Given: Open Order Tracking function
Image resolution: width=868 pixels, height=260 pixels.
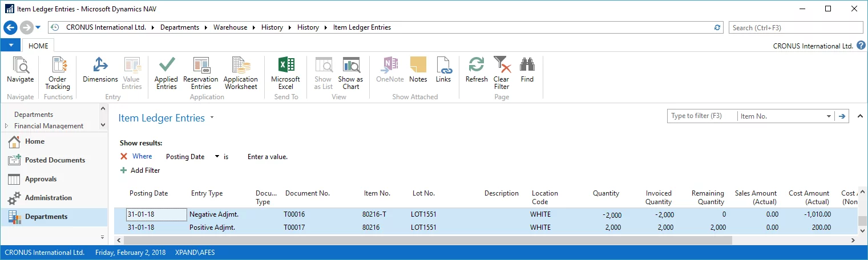Looking at the screenshot, I should 58,74.
